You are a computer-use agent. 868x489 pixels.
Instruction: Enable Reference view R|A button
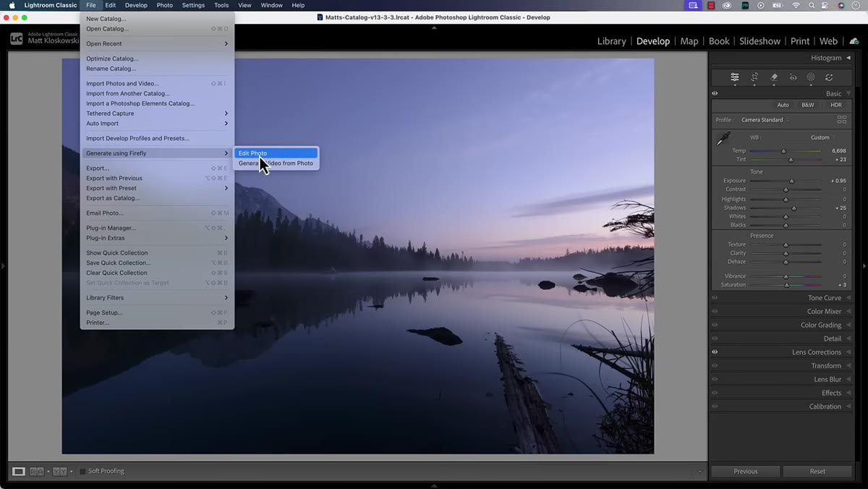[x=36, y=472]
